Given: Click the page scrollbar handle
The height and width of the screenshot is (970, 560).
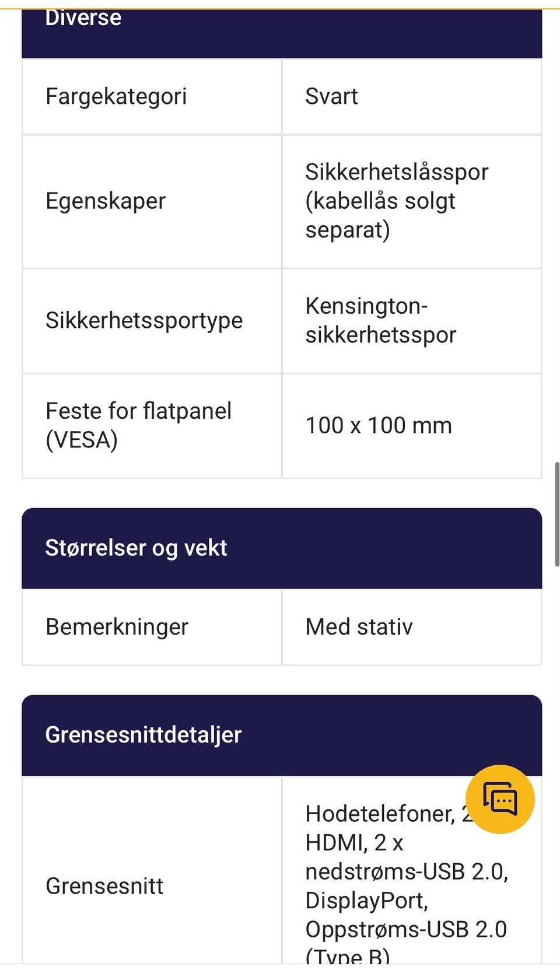Looking at the screenshot, I should click(x=557, y=514).
